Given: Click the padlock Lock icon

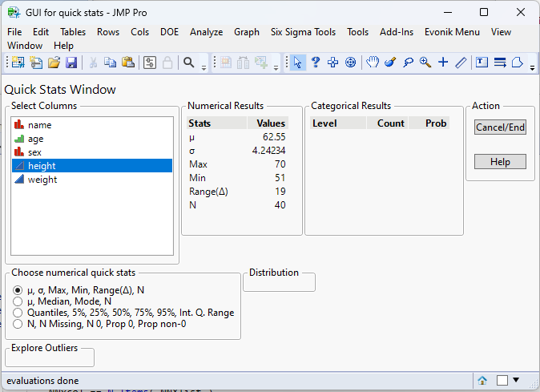Looking at the screenshot, I should 167,63.
